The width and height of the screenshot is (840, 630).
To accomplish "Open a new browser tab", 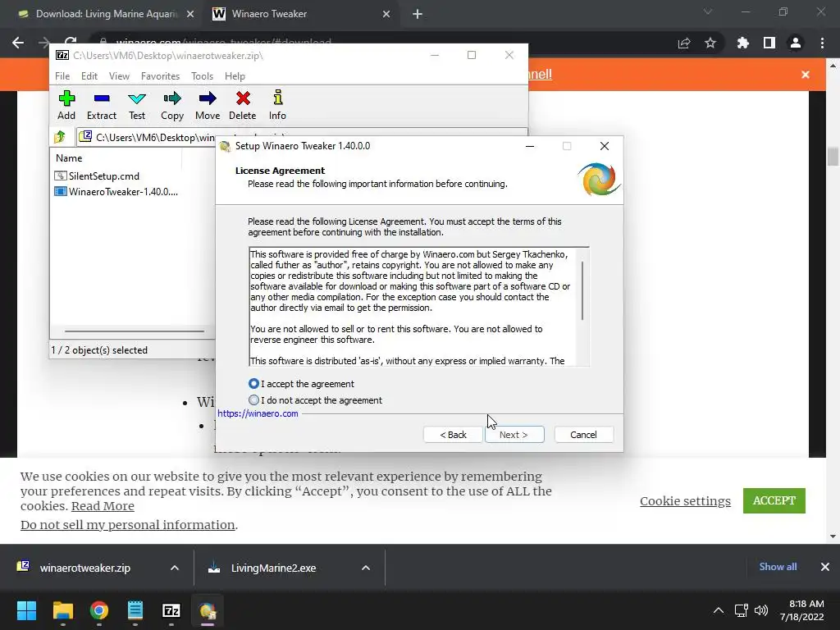I will pos(418,15).
